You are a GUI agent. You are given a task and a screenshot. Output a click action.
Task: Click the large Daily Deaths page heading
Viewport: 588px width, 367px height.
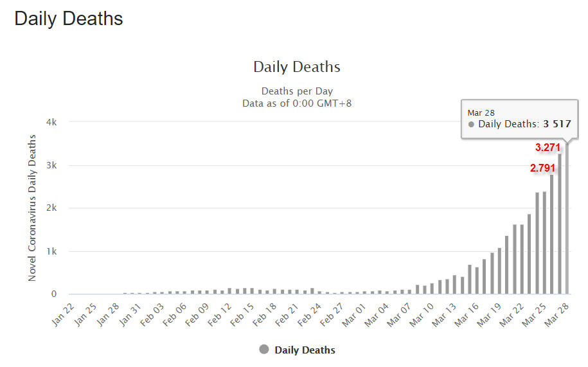click(x=69, y=19)
